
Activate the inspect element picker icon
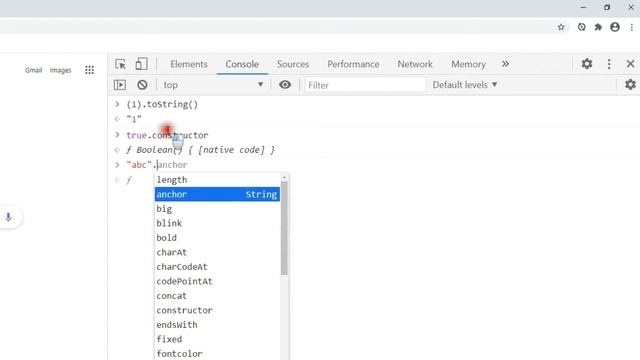point(120,64)
